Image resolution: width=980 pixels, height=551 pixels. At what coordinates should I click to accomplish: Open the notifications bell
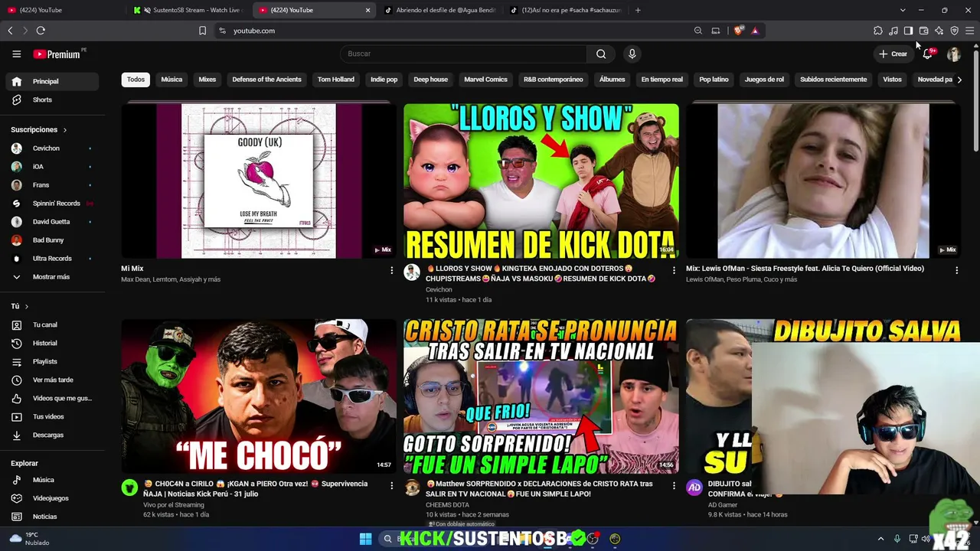(x=928, y=54)
